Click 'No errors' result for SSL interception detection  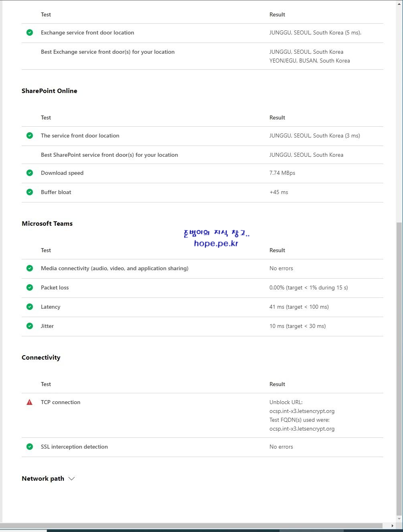pos(281,447)
